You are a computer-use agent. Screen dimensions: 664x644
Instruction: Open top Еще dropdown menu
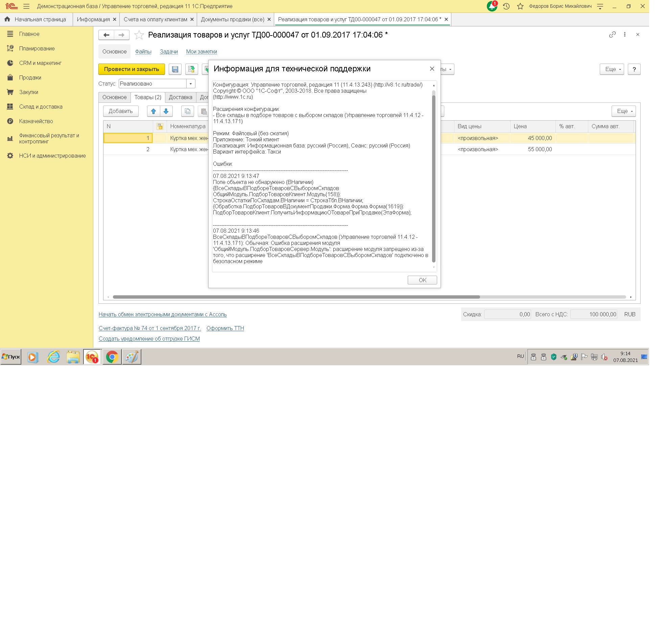[612, 69]
